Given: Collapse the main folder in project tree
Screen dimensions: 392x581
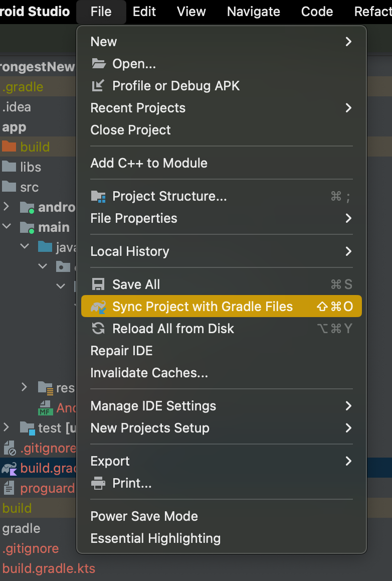Looking at the screenshot, I should 7,226.
